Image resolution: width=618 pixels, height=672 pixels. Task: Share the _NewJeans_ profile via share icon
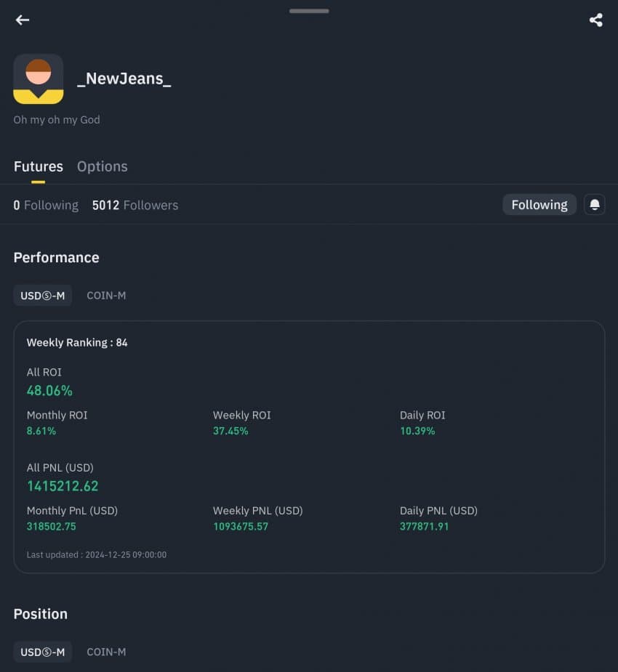(595, 20)
